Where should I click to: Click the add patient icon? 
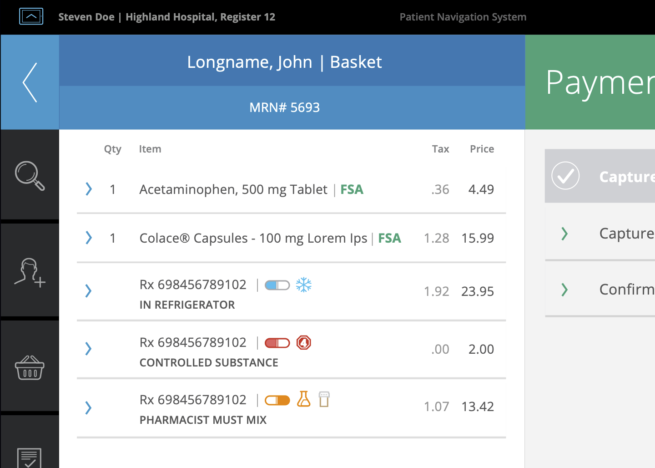29,271
